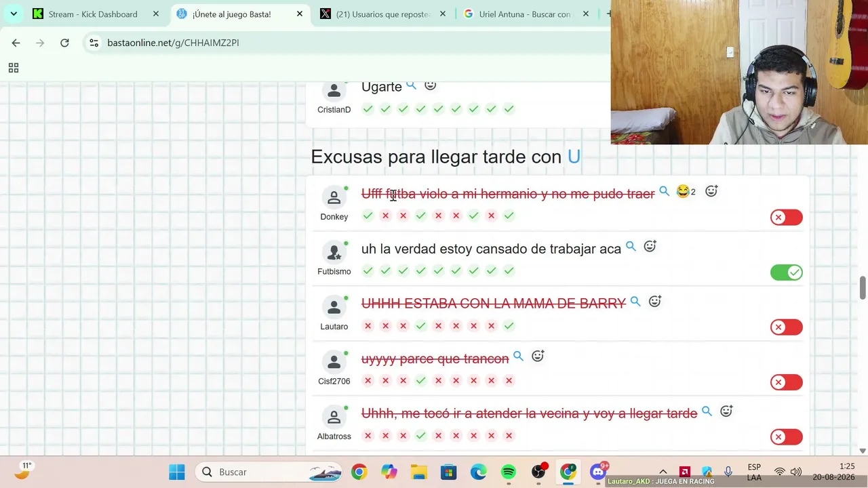This screenshot has height=488, width=868.
Task: Open the taskbar clock showing 1:25
Action: (x=833, y=472)
